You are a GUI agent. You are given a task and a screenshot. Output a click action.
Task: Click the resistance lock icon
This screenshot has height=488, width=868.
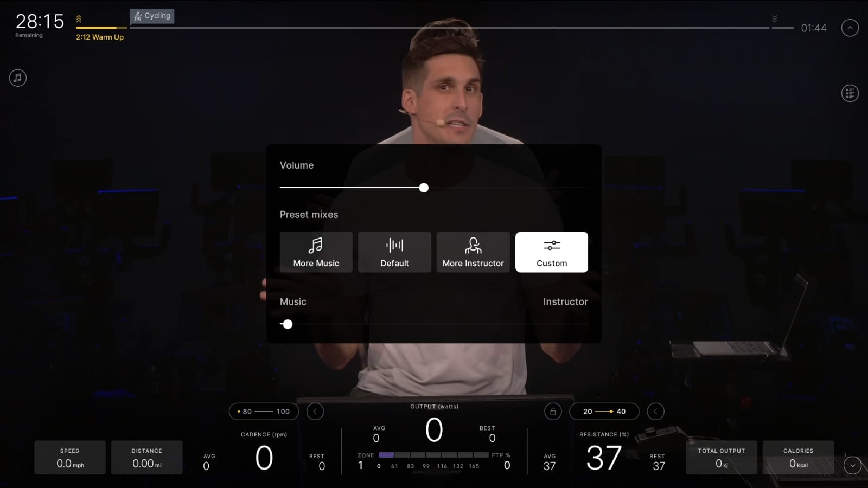[x=553, y=412]
